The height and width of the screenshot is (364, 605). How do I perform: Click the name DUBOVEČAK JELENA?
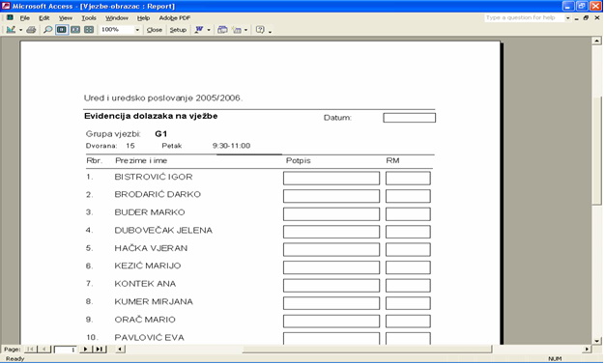pyautogui.click(x=163, y=230)
